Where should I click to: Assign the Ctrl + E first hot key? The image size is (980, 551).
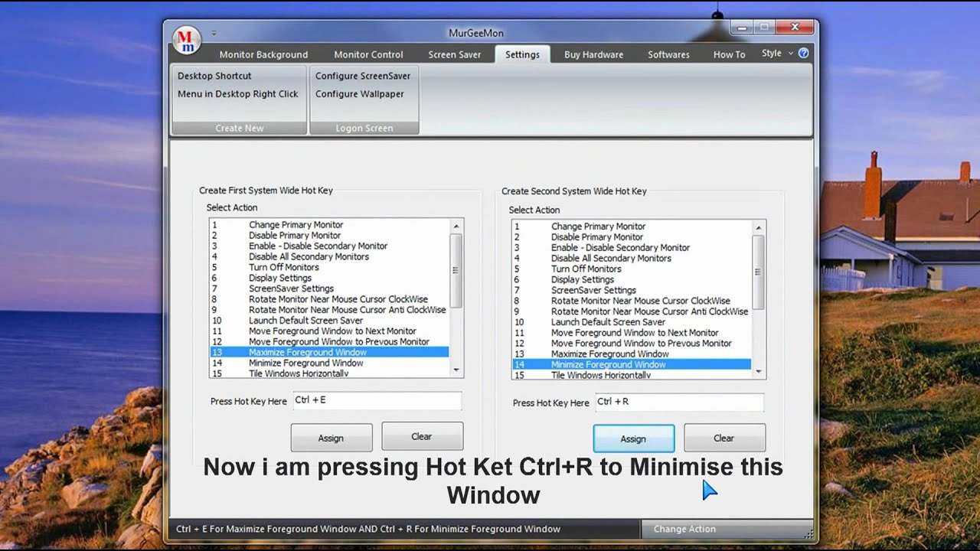tap(332, 438)
